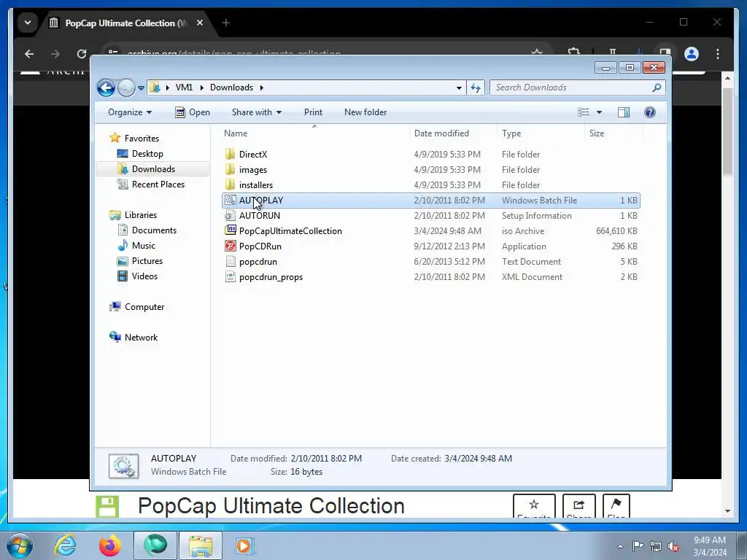Click the Windows Start button
The width and height of the screenshot is (747, 560).
click(19, 545)
